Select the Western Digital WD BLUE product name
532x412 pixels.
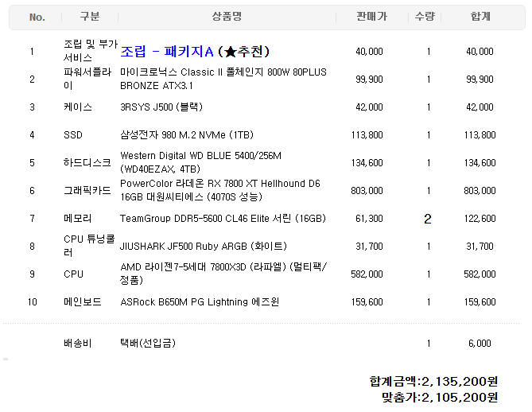click(x=200, y=162)
